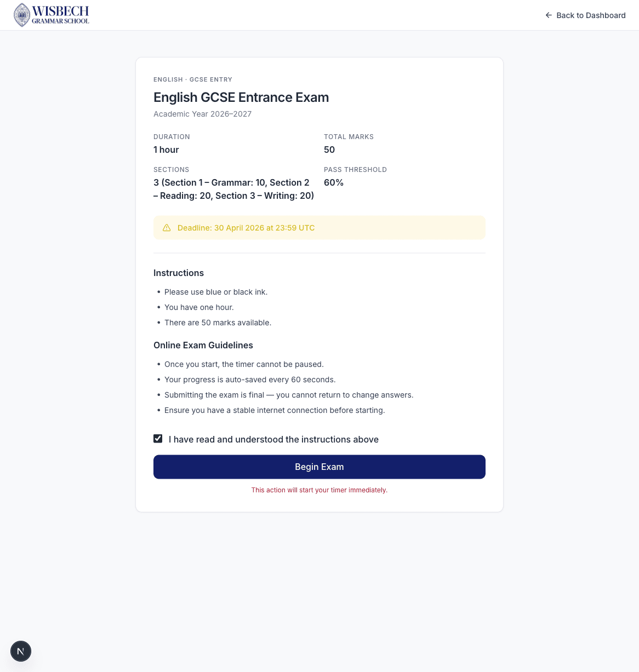Collapse the Online Exam Guidelines section
639x672 pixels.
pyautogui.click(x=203, y=345)
